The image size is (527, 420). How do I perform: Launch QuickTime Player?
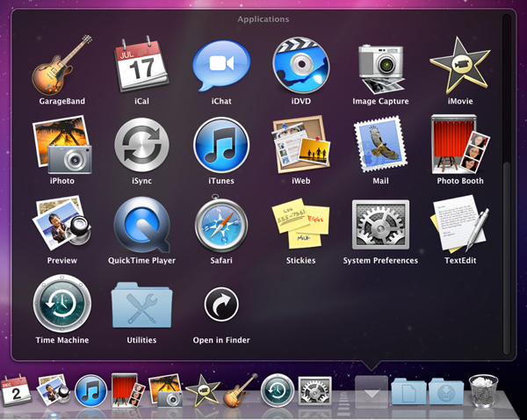tap(141, 225)
